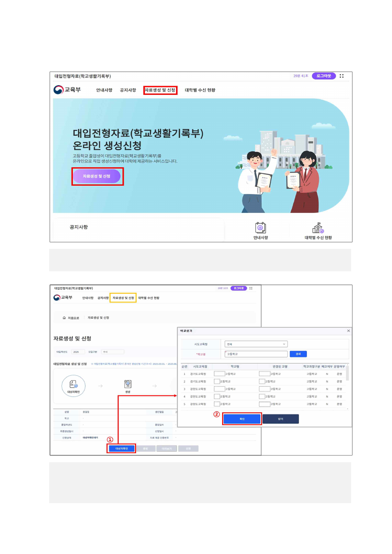Open red-boxed 자료생성 및 신청 menu on main page
This screenshot has width=392, height=554.
[x=160, y=90]
